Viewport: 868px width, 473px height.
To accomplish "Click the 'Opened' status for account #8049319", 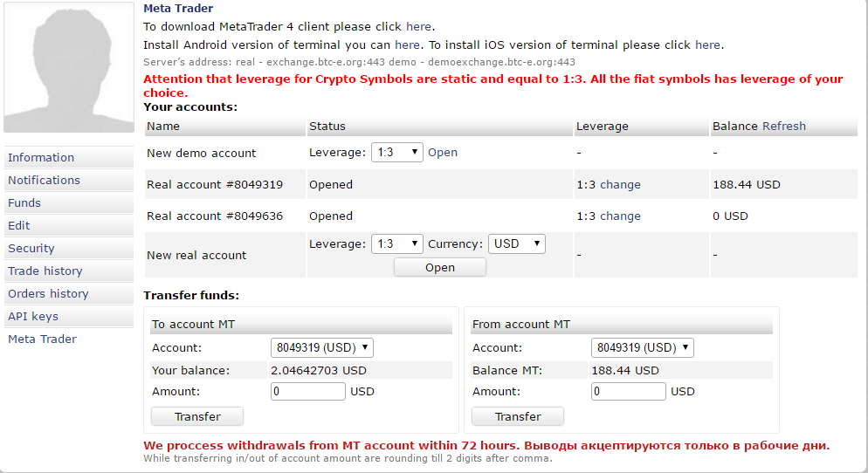I will pyautogui.click(x=330, y=185).
